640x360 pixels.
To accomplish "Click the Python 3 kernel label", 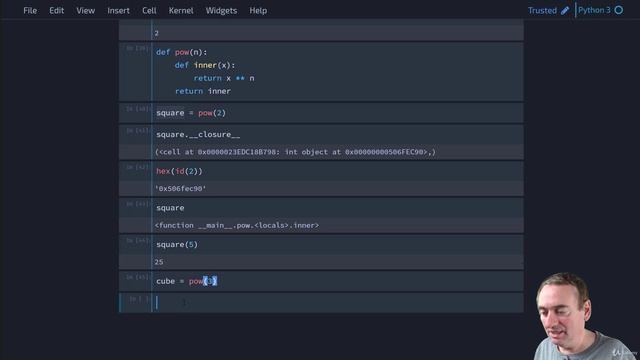I will [594, 10].
